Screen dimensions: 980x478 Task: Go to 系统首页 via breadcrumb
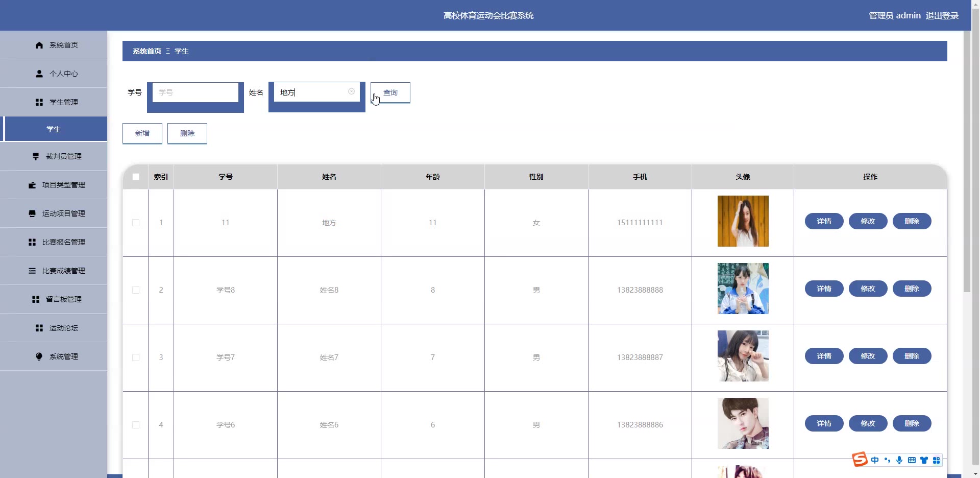(x=147, y=51)
